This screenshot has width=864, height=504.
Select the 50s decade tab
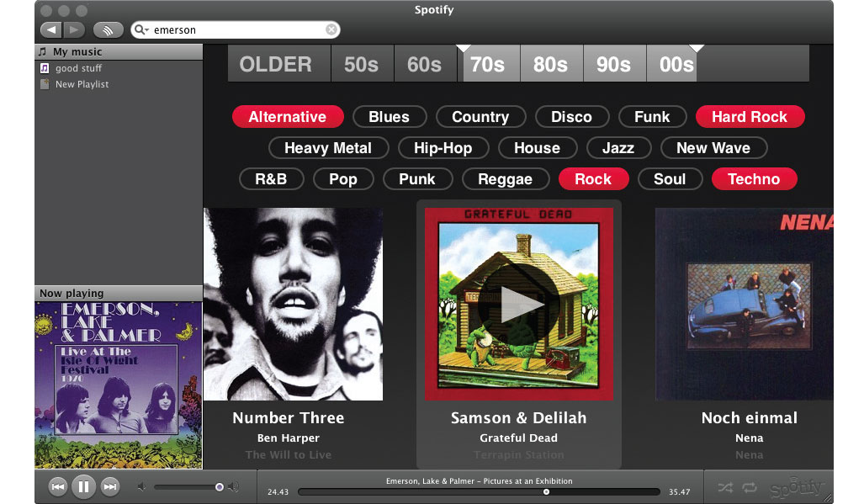tap(362, 64)
